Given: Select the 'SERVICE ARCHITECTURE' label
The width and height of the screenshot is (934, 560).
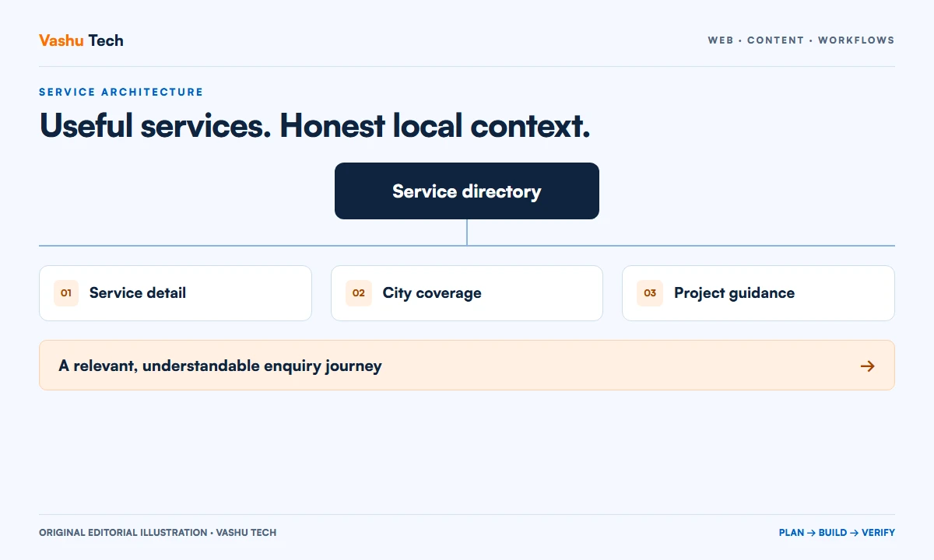Looking at the screenshot, I should coord(121,92).
